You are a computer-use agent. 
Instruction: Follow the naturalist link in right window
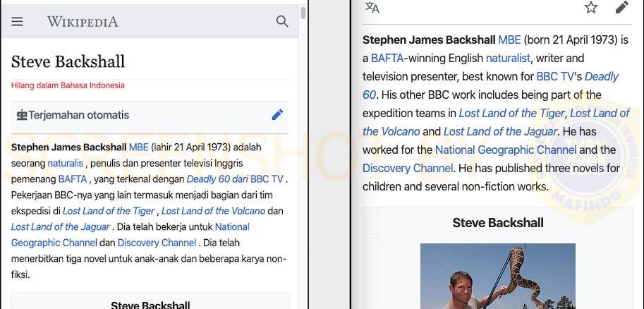point(508,59)
